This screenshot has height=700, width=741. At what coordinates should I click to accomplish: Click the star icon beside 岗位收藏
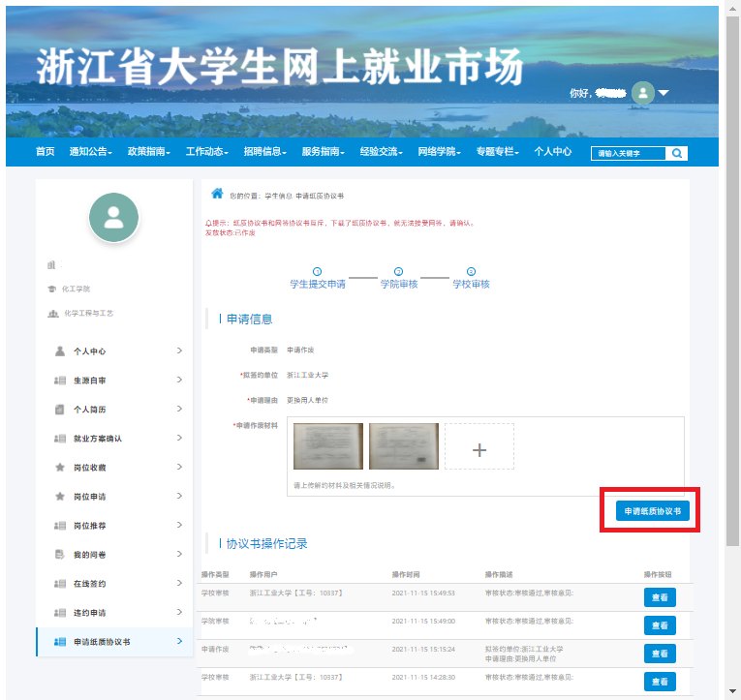coord(59,468)
